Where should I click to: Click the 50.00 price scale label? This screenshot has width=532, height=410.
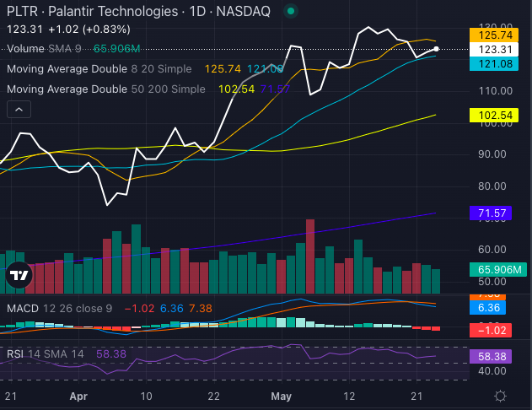click(x=492, y=282)
